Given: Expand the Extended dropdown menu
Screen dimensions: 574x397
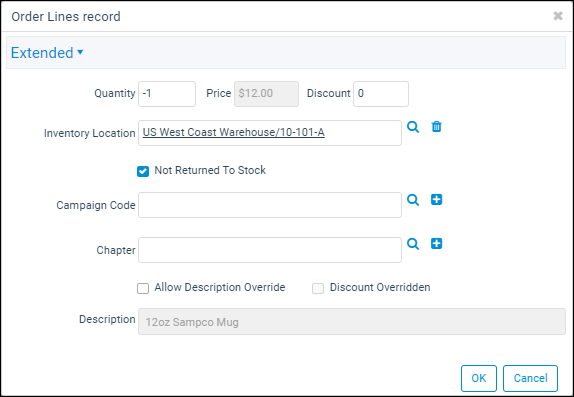Looking at the screenshot, I should 47,53.
